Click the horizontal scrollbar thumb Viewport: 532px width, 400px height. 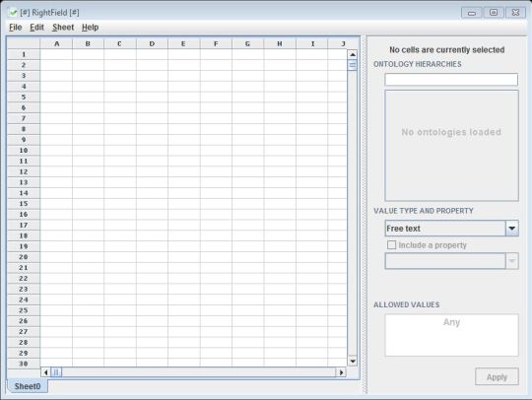point(56,372)
